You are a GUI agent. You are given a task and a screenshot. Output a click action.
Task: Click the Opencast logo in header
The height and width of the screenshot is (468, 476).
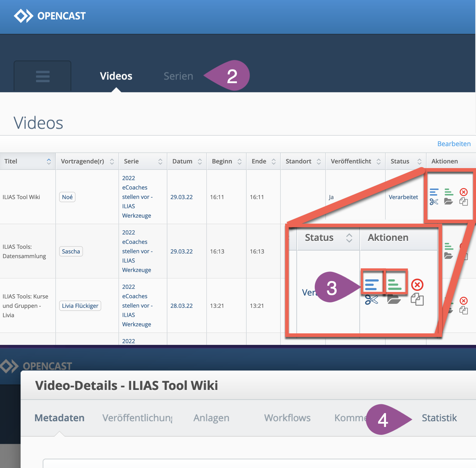tap(50, 16)
